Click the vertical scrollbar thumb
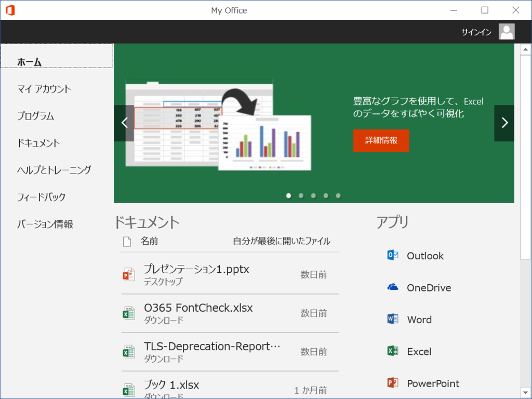The height and width of the screenshot is (399, 532). click(526, 157)
